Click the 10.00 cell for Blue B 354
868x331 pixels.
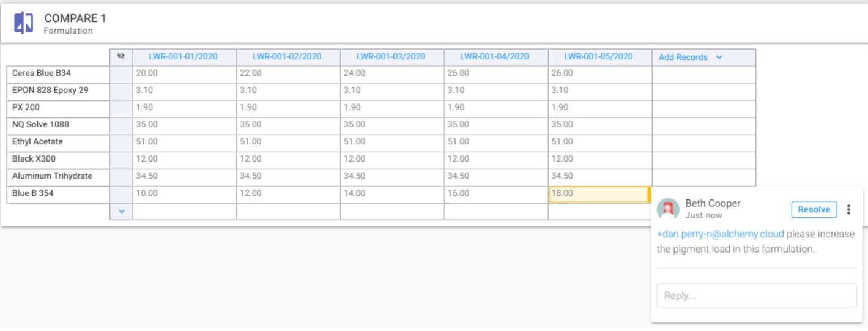point(185,193)
